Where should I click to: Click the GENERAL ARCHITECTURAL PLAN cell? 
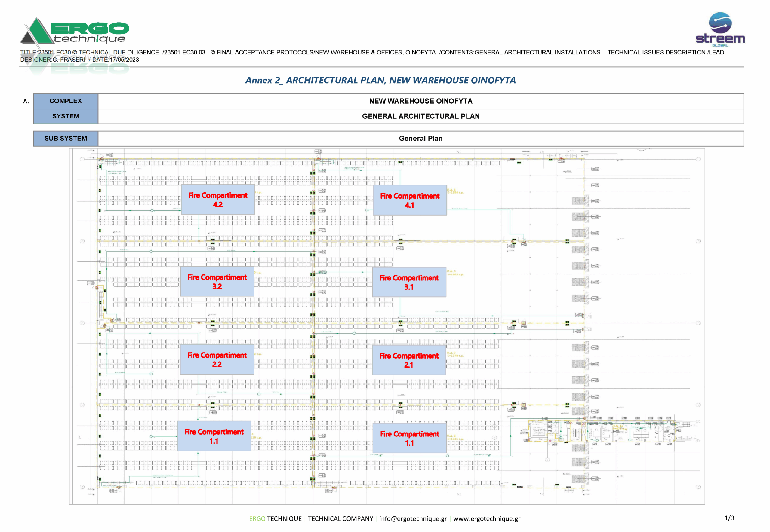[420, 116]
